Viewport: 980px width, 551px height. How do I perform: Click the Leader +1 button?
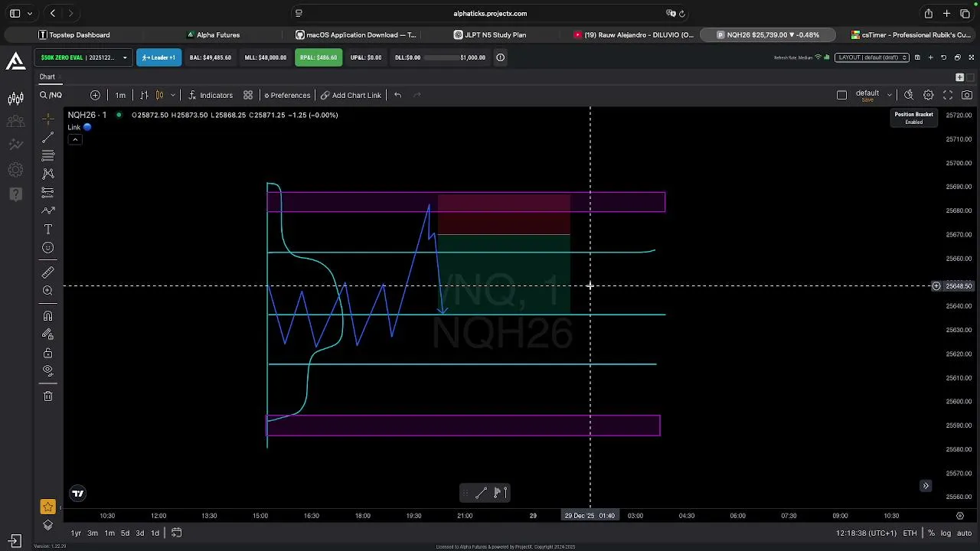[158, 57]
